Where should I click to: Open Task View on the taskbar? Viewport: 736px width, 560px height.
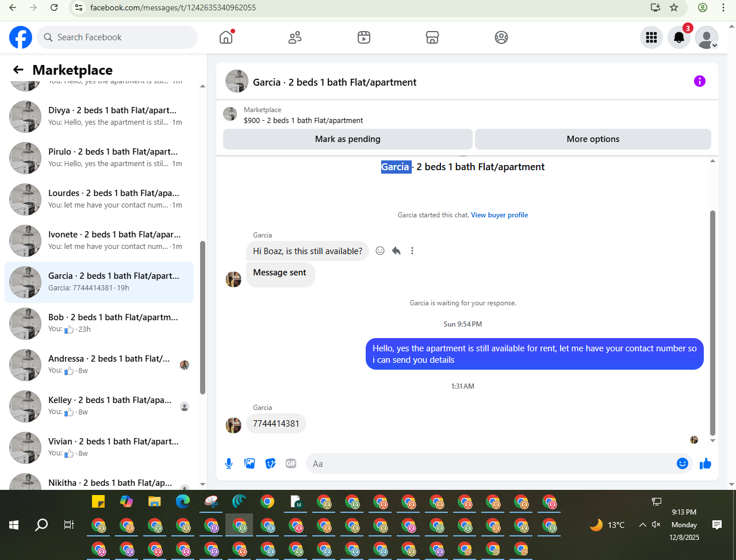(x=69, y=525)
